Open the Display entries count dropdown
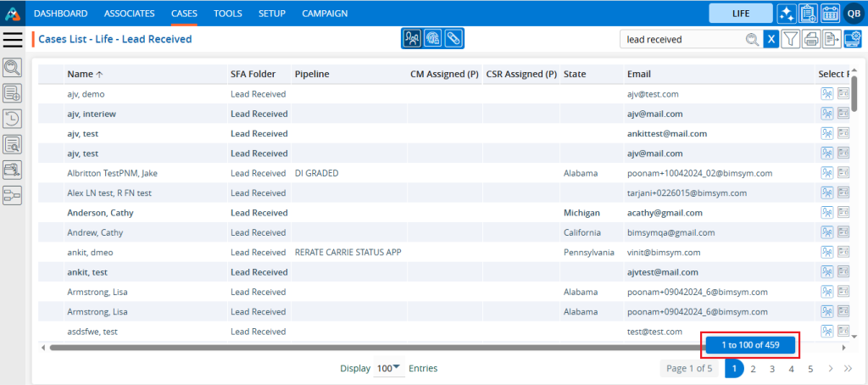 coord(389,369)
